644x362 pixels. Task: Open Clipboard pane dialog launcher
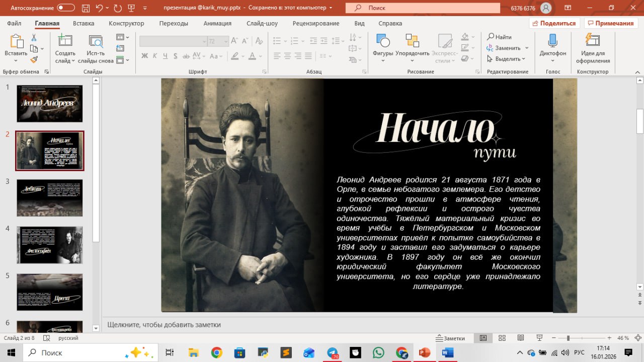tap(47, 72)
